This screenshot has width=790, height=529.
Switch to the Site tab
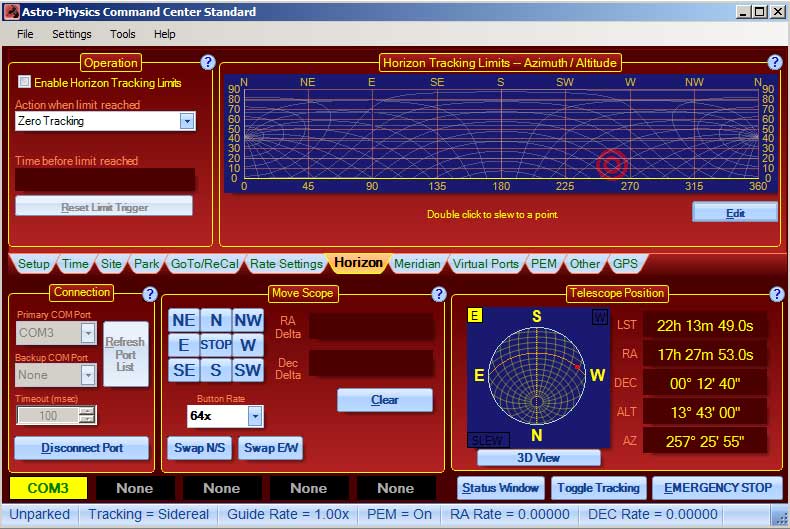pyautogui.click(x=111, y=263)
